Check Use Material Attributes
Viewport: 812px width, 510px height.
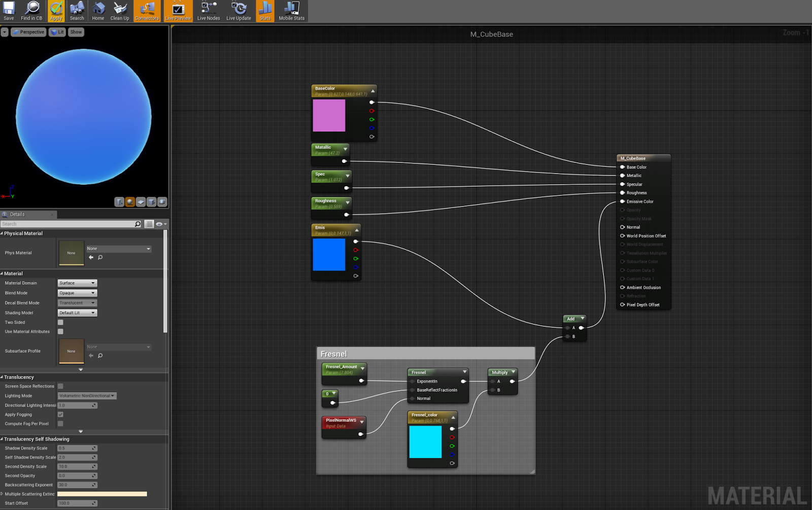(60, 331)
